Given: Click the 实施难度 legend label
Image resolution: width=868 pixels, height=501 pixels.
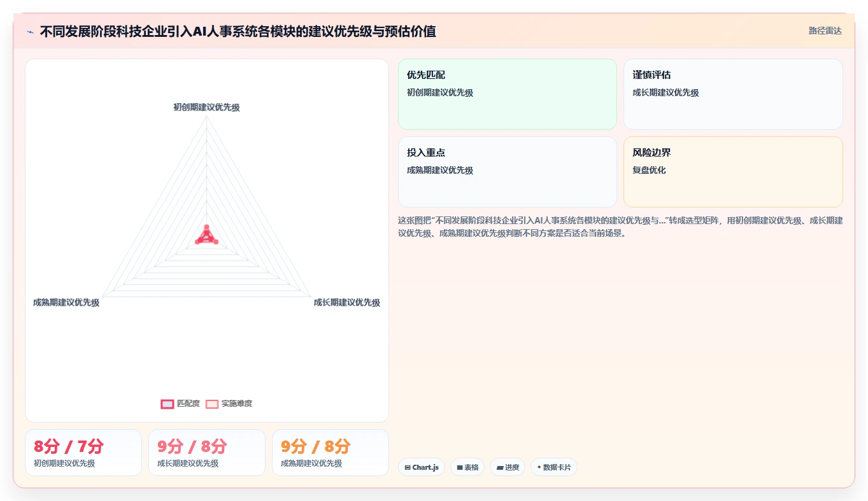Looking at the screenshot, I should tap(237, 404).
